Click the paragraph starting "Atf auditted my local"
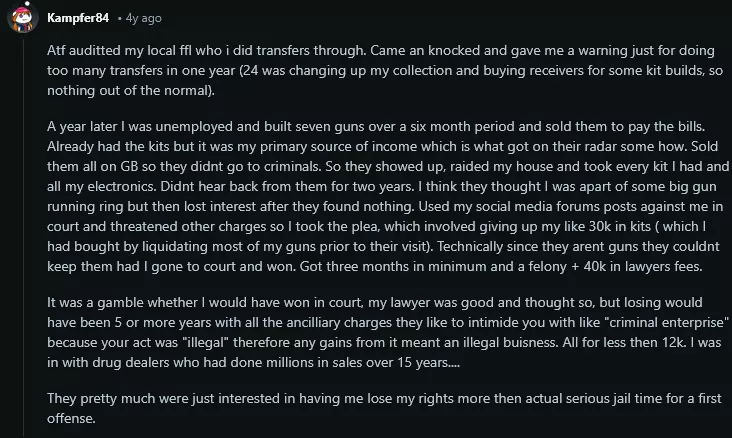This screenshot has width=732, height=438. (x=380, y=69)
